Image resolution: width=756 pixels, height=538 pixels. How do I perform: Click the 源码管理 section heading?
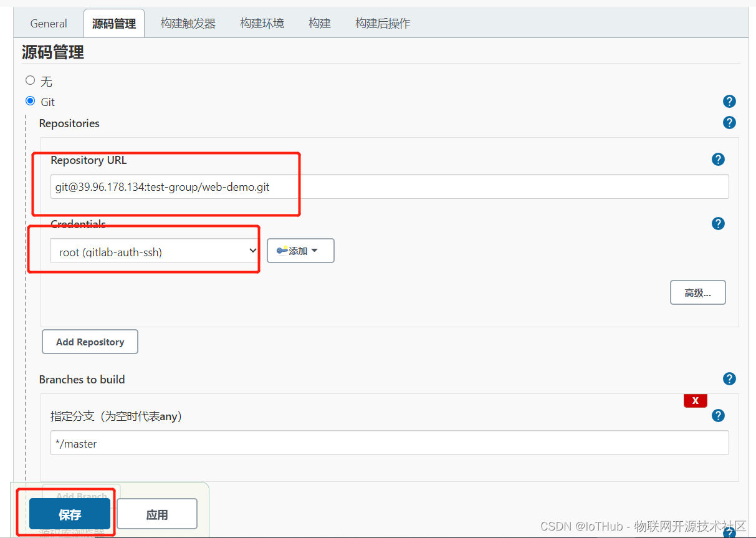tap(53, 52)
